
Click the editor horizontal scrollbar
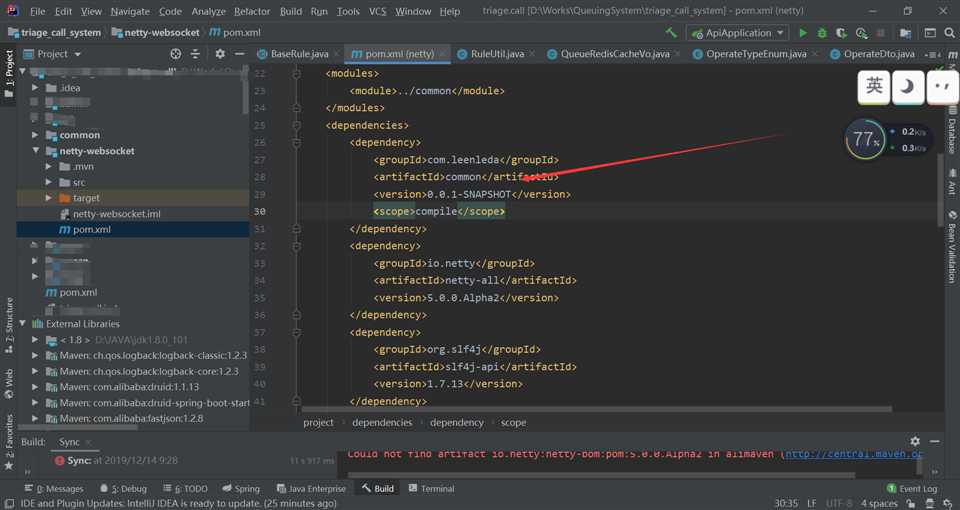pos(597,409)
